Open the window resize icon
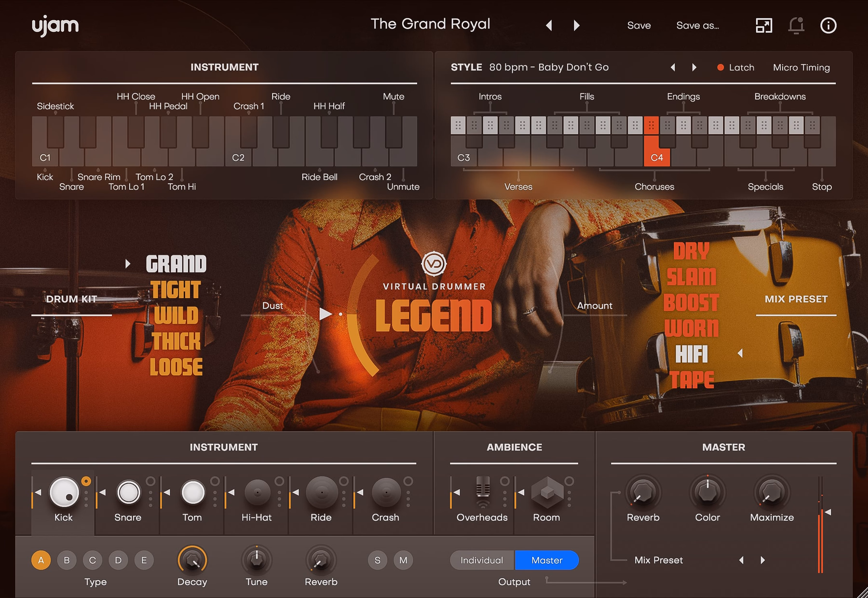Image resolution: width=868 pixels, height=598 pixels. tap(764, 26)
